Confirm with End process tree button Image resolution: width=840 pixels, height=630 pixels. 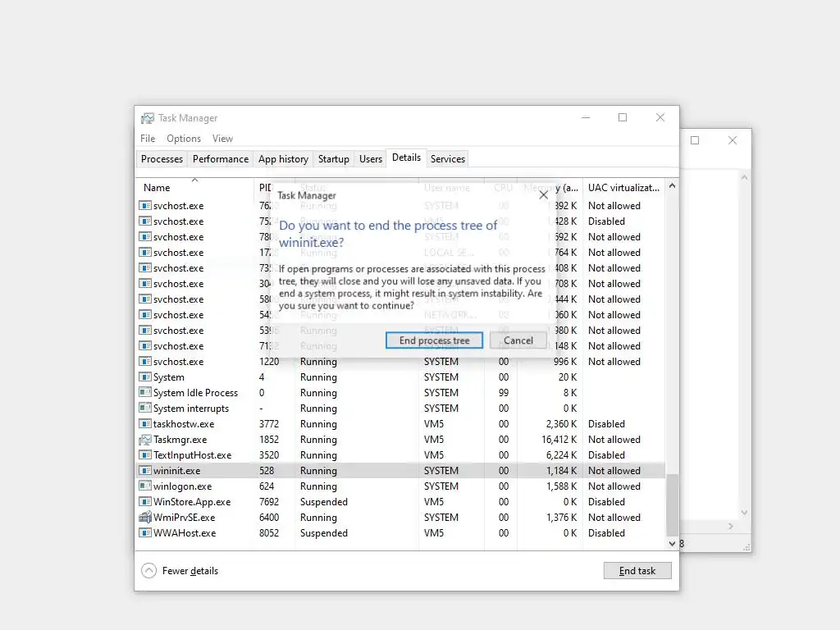[x=434, y=340]
